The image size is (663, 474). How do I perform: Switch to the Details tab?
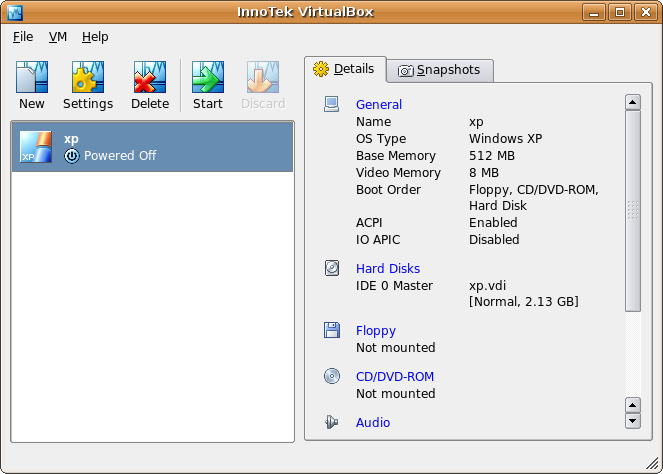[x=345, y=69]
